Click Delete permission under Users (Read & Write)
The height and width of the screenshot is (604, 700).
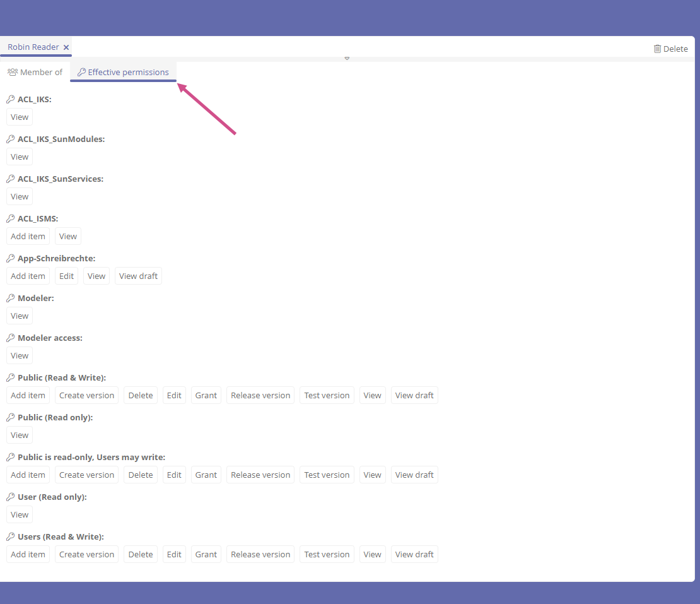[141, 554]
